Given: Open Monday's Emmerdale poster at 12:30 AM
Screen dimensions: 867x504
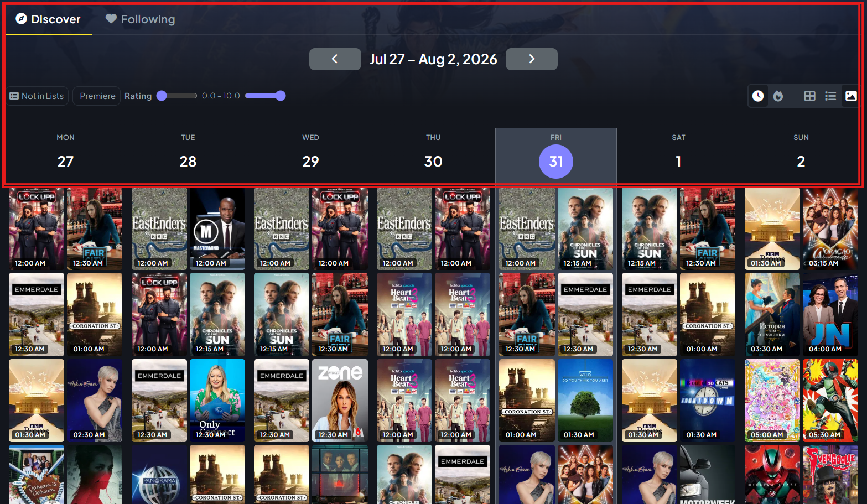Looking at the screenshot, I should pos(37,314).
